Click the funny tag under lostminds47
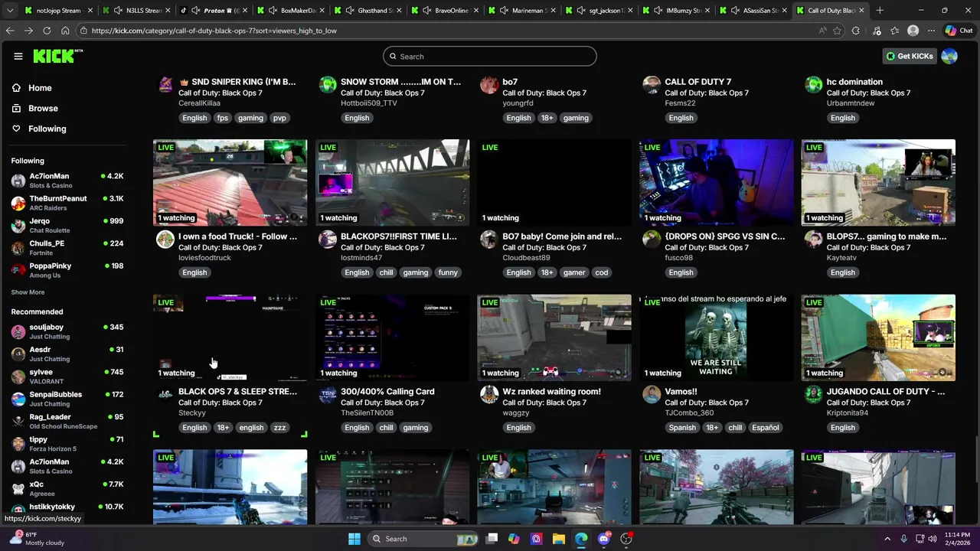 tap(448, 272)
